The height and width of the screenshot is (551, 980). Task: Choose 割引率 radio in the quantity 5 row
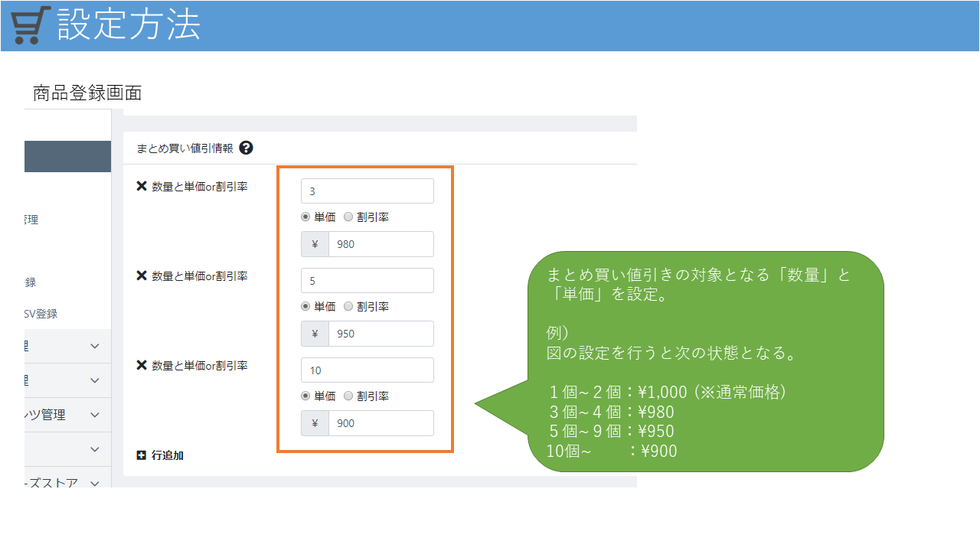point(348,307)
